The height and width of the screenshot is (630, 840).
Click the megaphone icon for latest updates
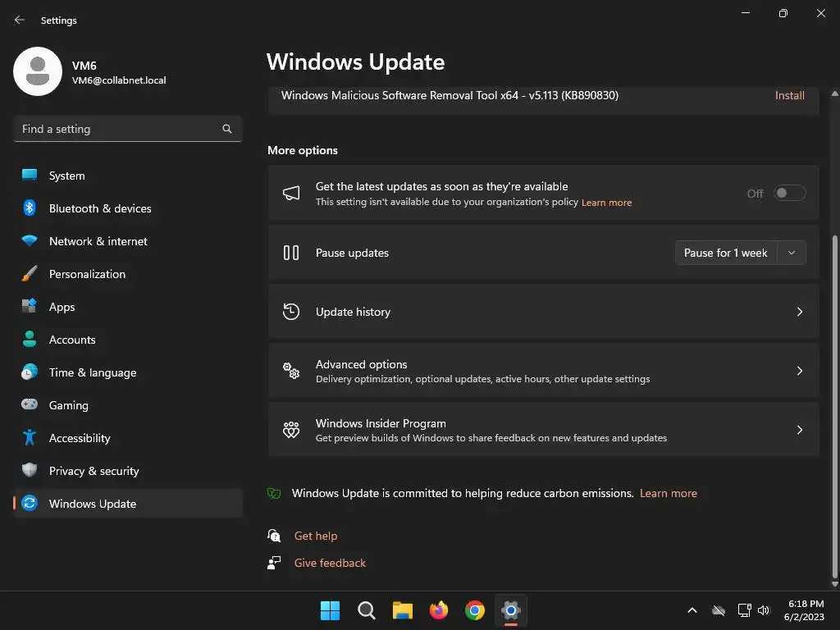(291, 194)
